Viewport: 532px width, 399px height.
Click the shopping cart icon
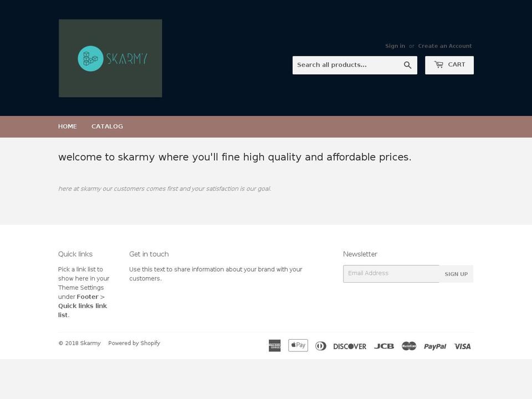point(439,64)
